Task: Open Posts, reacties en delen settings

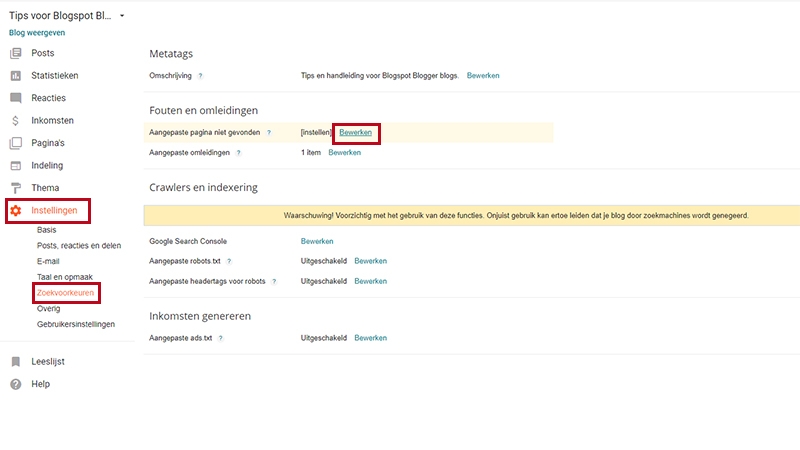Action: (x=79, y=245)
